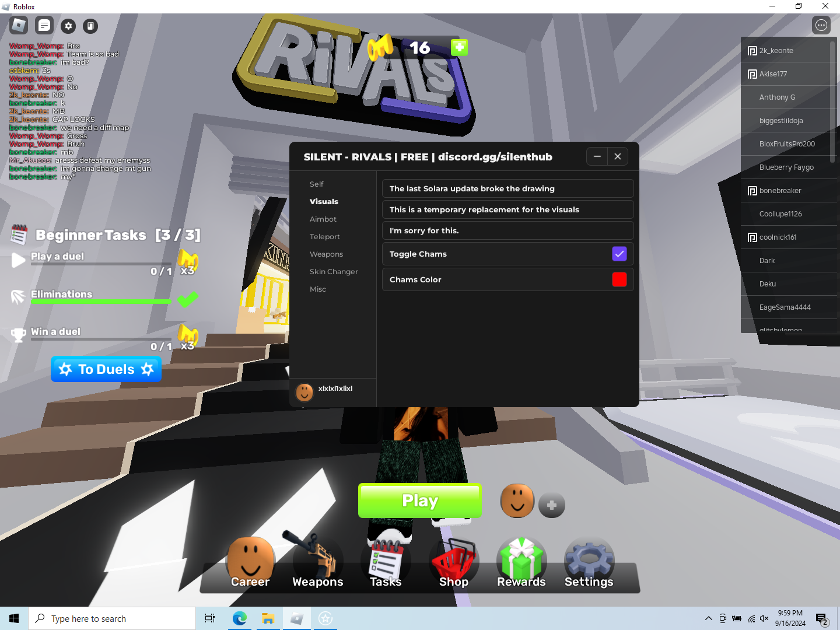Open the taskbar clock and date
The image size is (840, 630).
(x=790, y=618)
